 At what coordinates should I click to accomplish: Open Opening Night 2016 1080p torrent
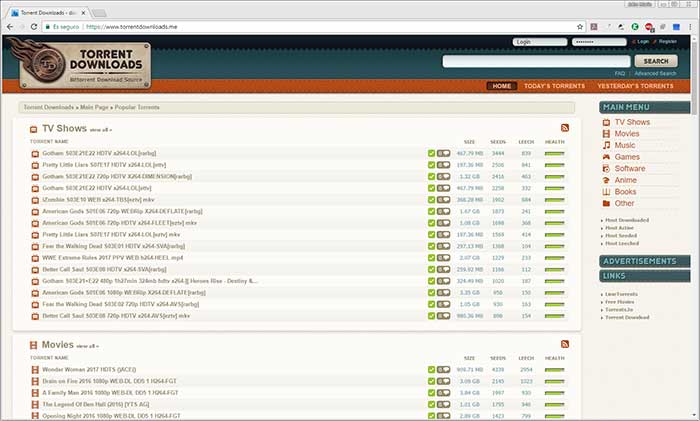111,416
